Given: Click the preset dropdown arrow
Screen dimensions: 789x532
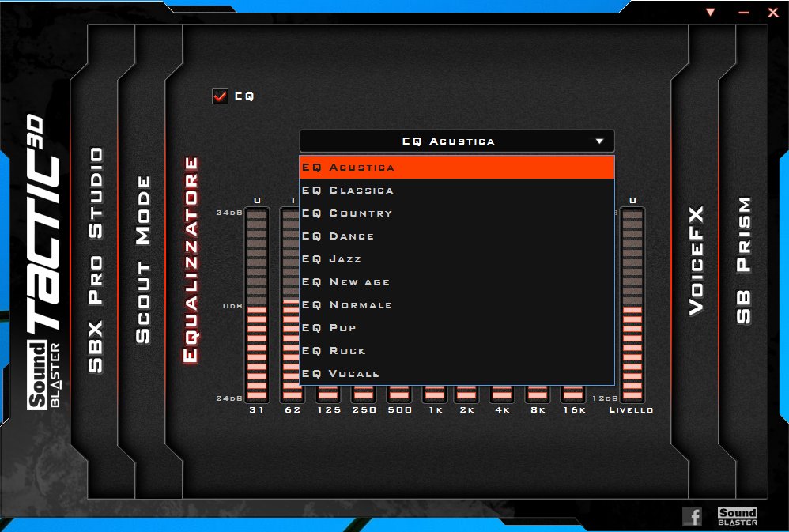Looking at the screenshot, I should coord(599,141).
